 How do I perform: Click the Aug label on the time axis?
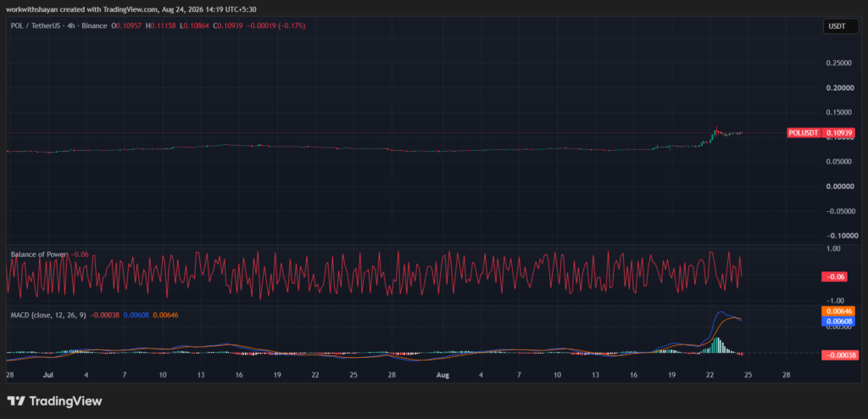[442, 375]
